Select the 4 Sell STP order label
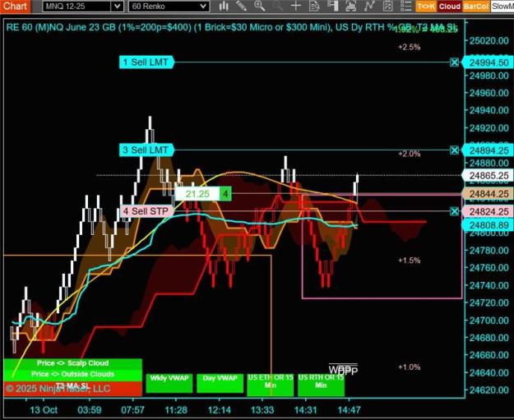This screenshot has height=420, width=514. 146,211
